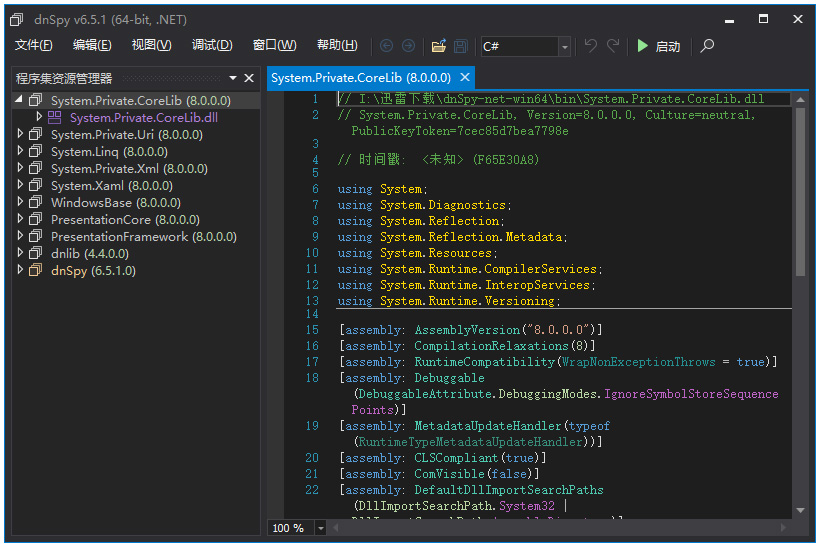Close the assembly explorer panel
Viewport: 820px width, 546px height.
250,78
